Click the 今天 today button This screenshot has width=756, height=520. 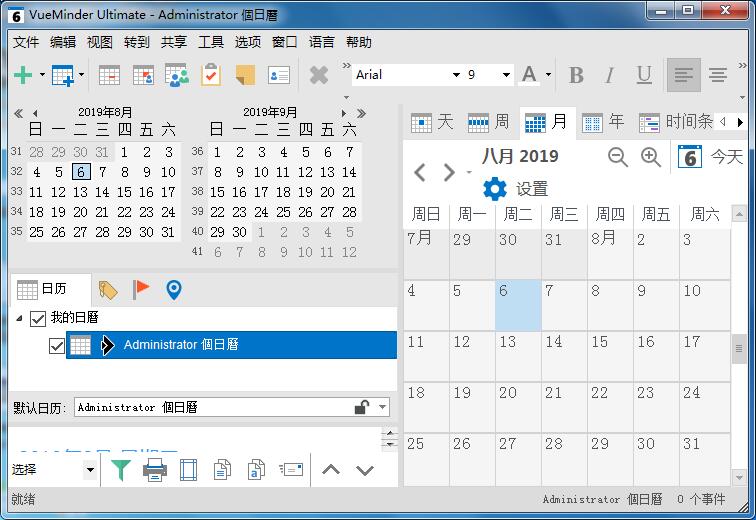[x=710, y=157]
